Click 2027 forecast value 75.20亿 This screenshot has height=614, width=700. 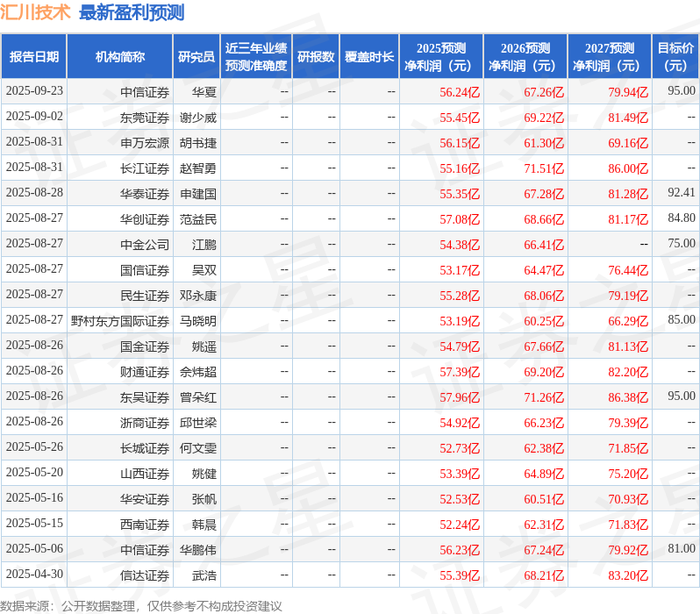(628, 474)
